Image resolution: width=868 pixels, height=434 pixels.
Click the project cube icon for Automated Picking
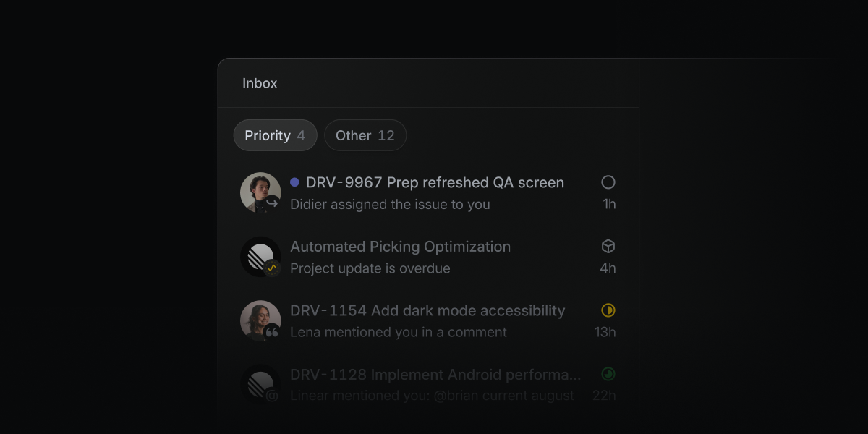608,247
